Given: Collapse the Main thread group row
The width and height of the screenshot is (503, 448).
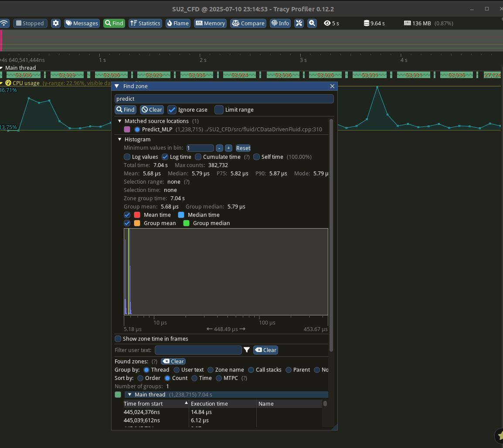Looking at the screenshot, I should 129,395.
